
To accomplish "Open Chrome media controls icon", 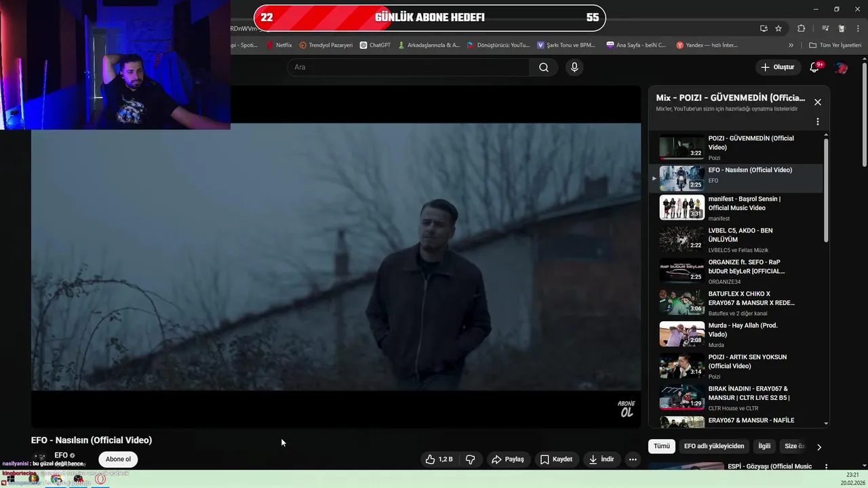I will click(825, 28).
